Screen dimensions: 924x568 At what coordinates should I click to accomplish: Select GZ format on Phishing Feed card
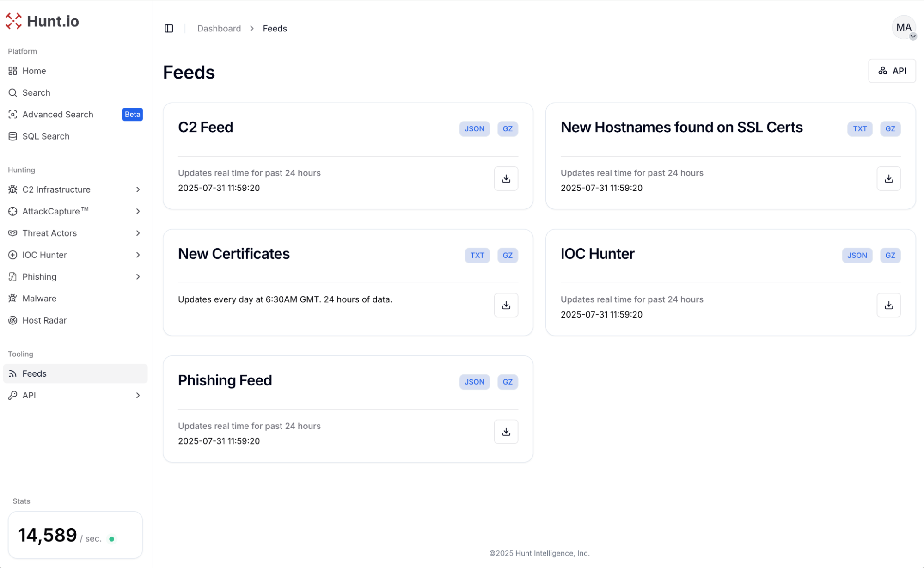click(508, 382)
